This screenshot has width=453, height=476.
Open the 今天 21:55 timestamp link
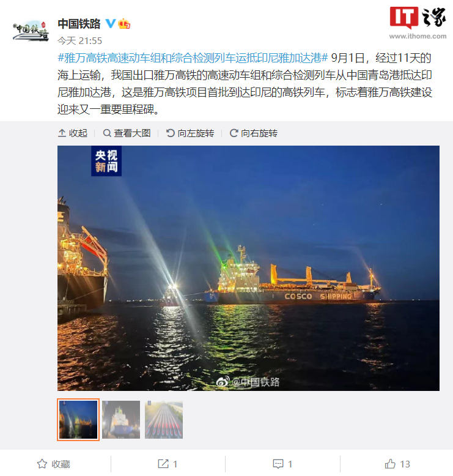pyautogui.click(x=80, y=40)
